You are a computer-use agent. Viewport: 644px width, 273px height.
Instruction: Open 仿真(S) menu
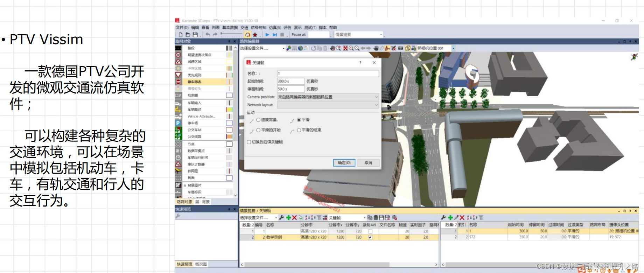pos(275,27)
